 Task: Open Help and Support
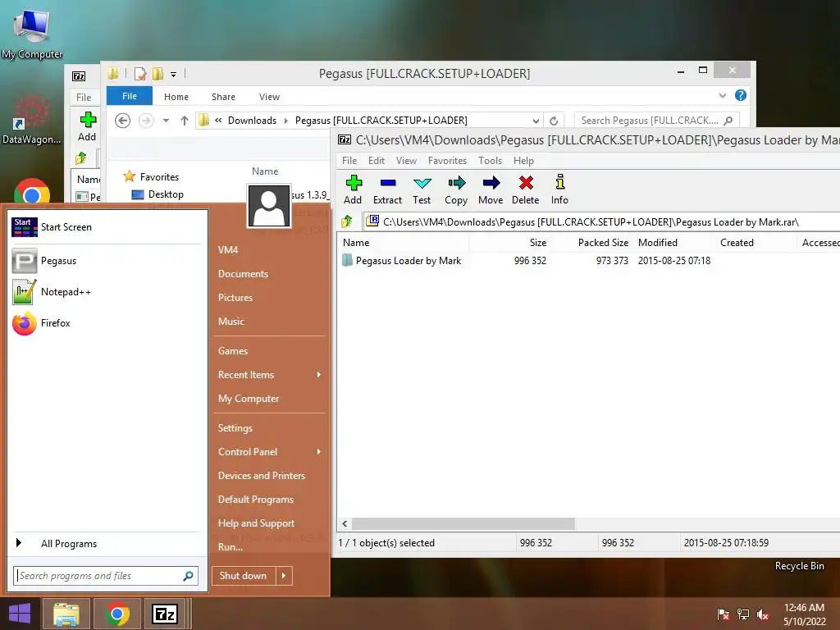click(256, 523)
